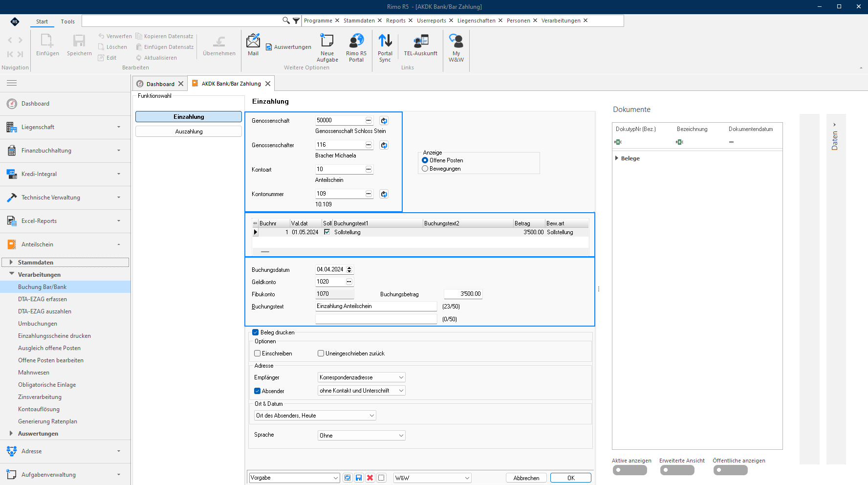Open lookup for Kontoart field

[369, 169]
